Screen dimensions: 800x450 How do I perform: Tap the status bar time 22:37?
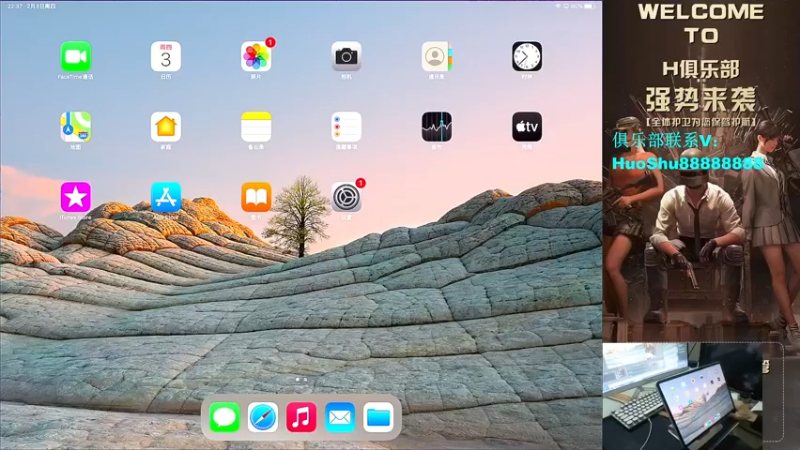[x=15, y=6]
